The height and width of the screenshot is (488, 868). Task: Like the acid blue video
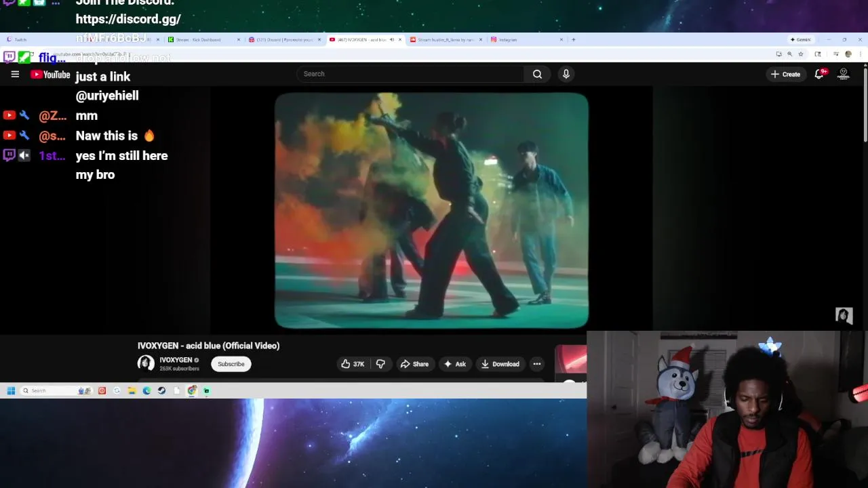[x=353, y=364]
